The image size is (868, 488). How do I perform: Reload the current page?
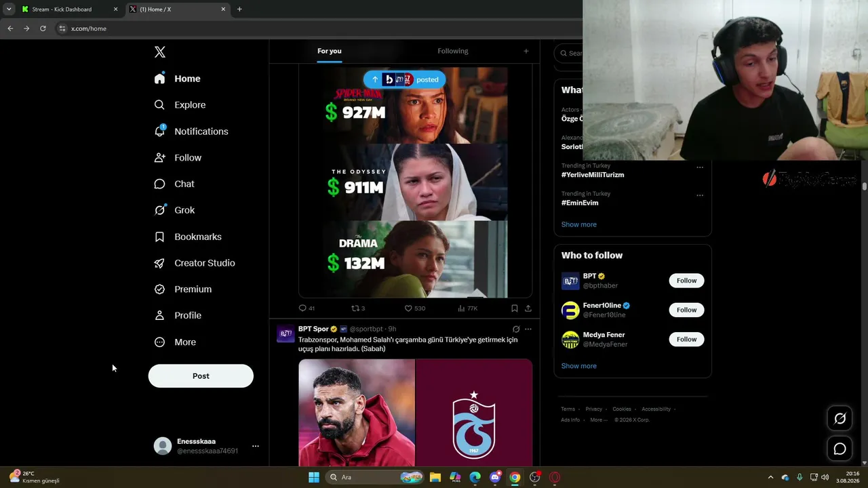click(x=43, y=28)
